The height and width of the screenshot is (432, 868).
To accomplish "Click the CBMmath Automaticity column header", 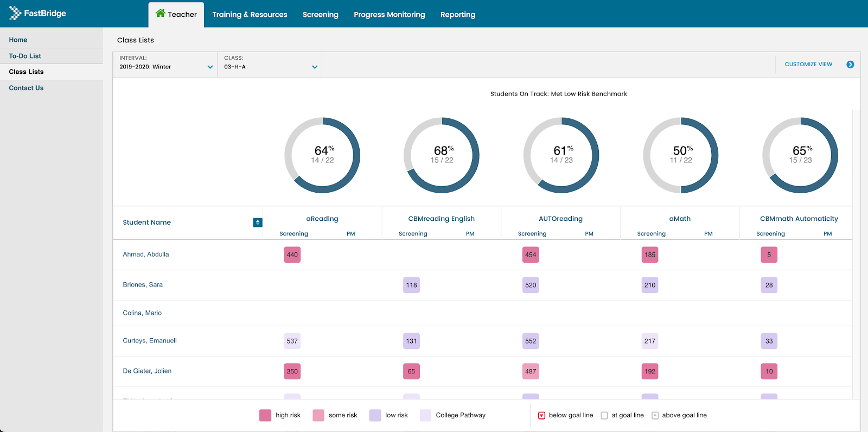I will click(x=799, y=219).
